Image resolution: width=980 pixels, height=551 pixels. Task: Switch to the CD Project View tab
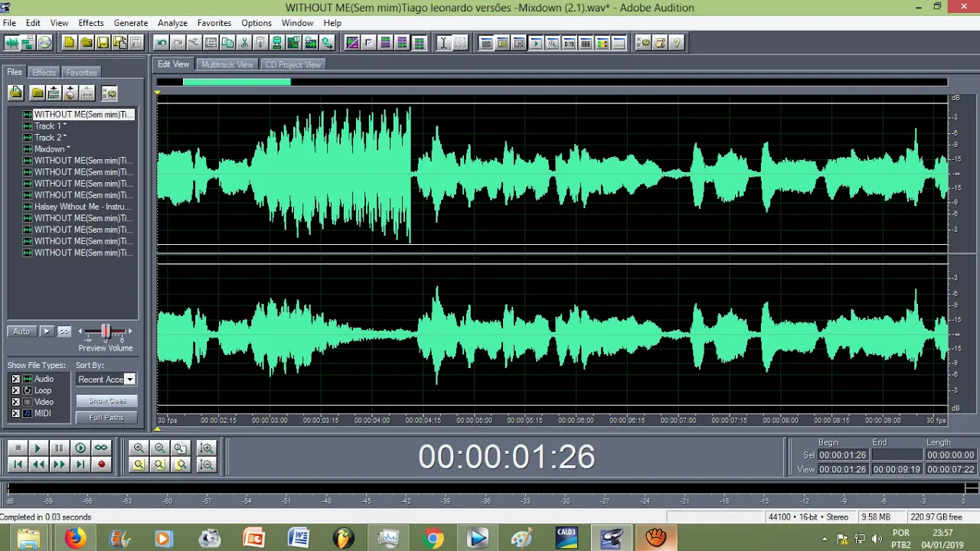293,65
